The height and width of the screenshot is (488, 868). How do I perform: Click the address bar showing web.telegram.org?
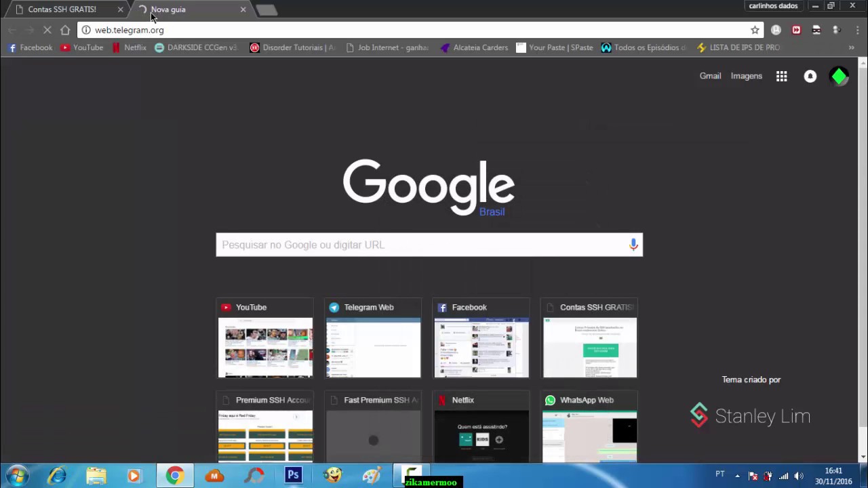pos(420,30)
